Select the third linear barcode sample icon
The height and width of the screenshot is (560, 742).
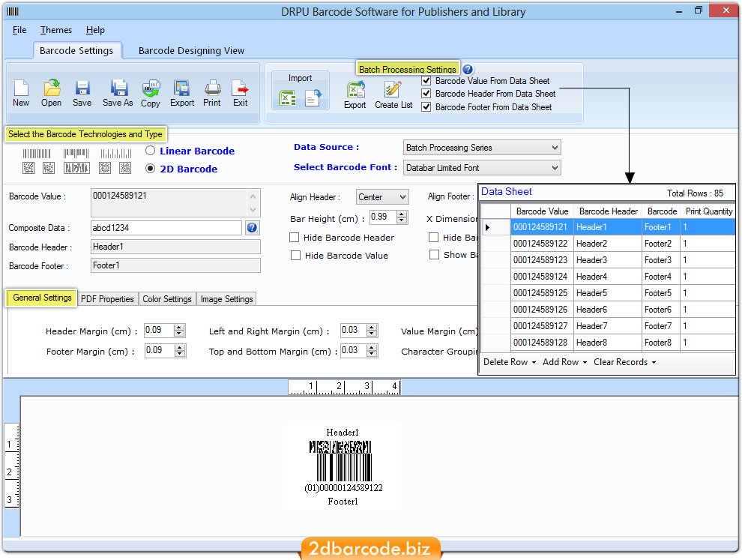coord(116,154)
